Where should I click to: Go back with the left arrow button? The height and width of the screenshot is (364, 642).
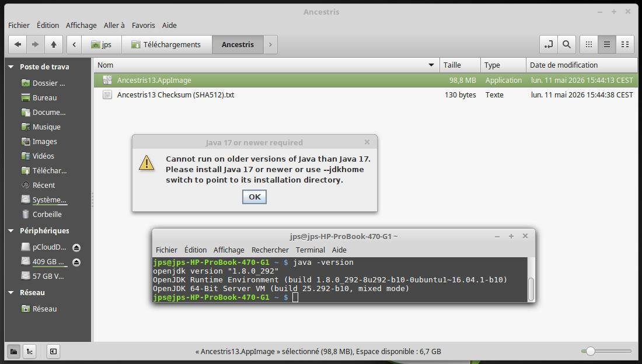tap(18, 44)
